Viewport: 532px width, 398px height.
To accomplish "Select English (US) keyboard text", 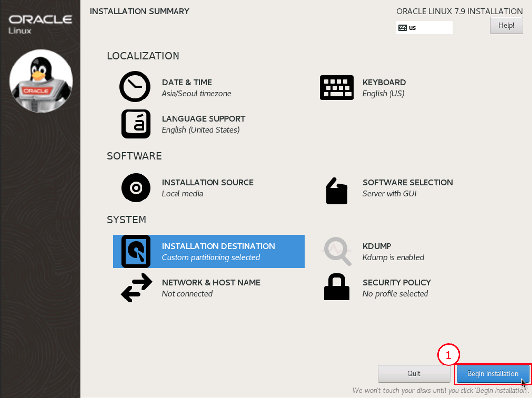I will (384, 93).
